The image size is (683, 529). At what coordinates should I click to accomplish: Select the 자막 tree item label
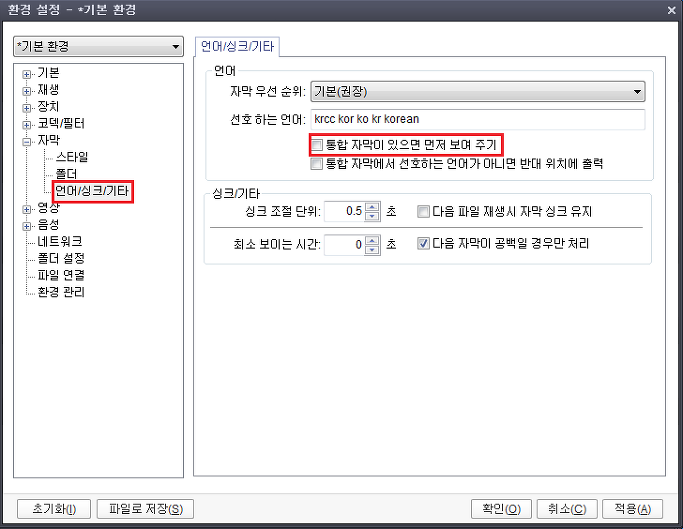coord(48,140)
